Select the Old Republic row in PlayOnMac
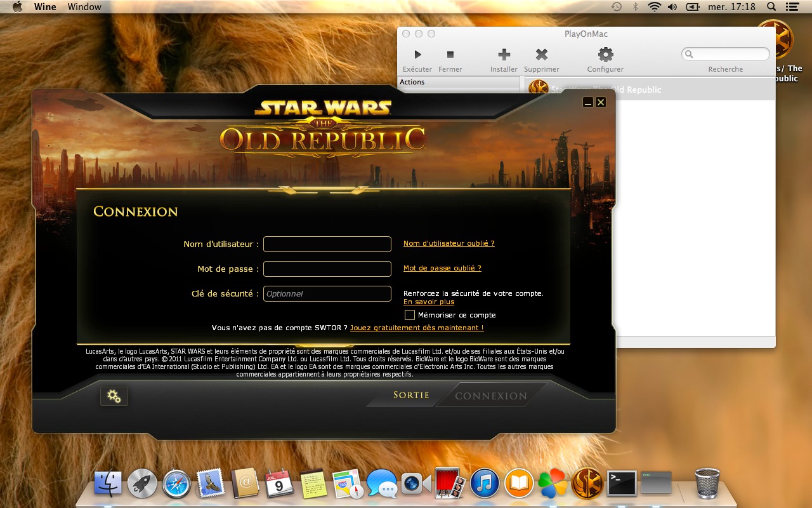 coord(650,90)
